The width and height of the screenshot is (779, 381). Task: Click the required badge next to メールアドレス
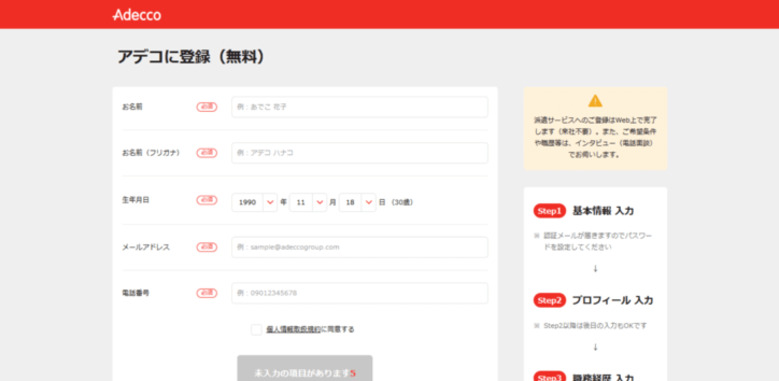point(207,247)
